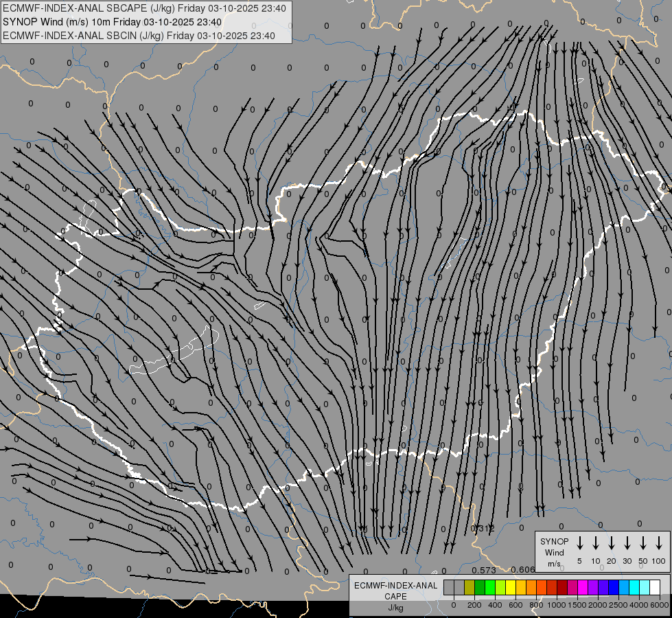This screenshot has height=618, width=672.
Task: Click the dark blue CAPE legend swatch
Action: (x=614, y=587)
